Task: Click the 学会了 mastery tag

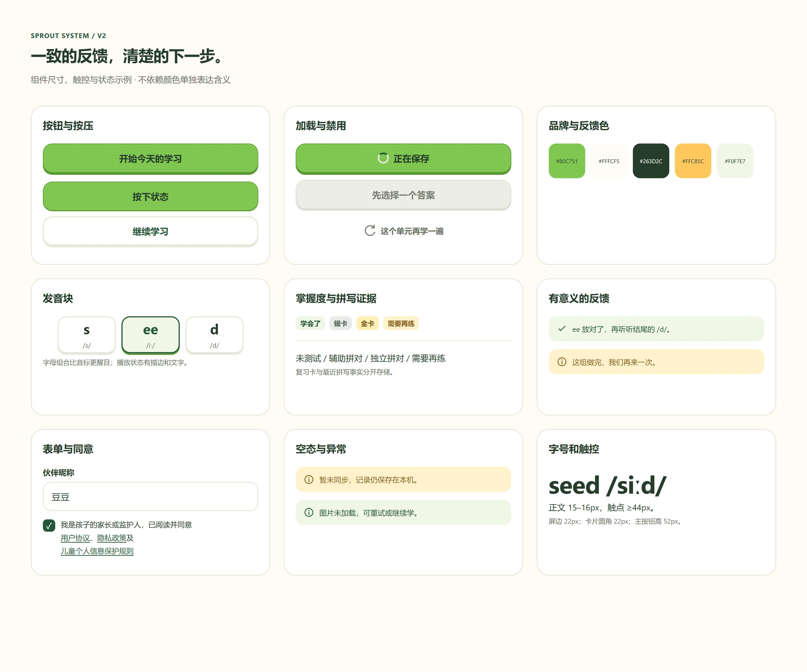Action: pos(310,323)
